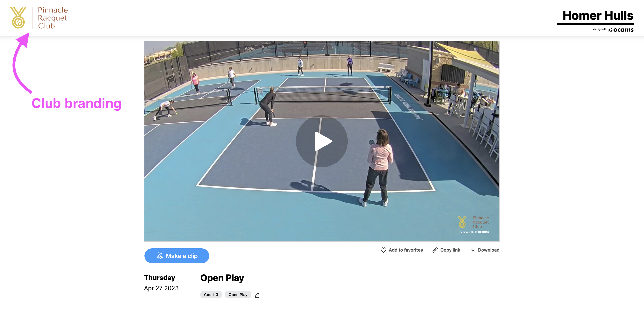Click the pencil edit tags icon
The height and width of the screenshot is (314, 644).
(257, 295)
